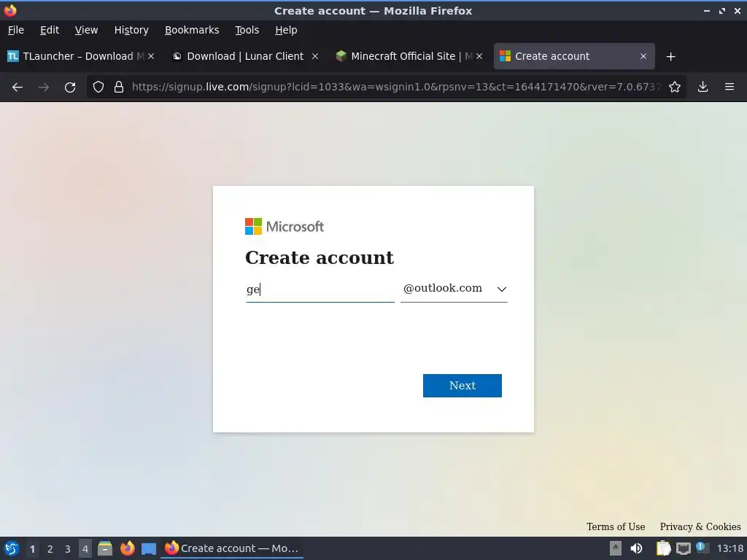Open the tracking protection shield
The image size is (747, 560).
pyautogui.click(x=98, y=87)
